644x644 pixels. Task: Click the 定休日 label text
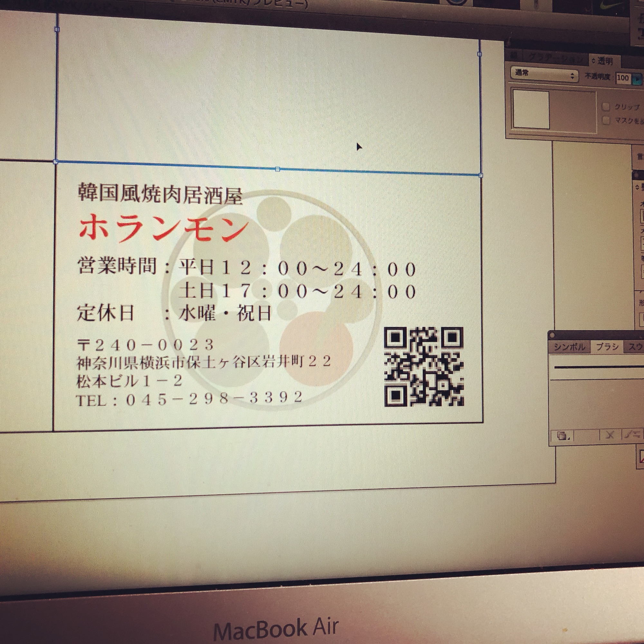click(106, 313)
